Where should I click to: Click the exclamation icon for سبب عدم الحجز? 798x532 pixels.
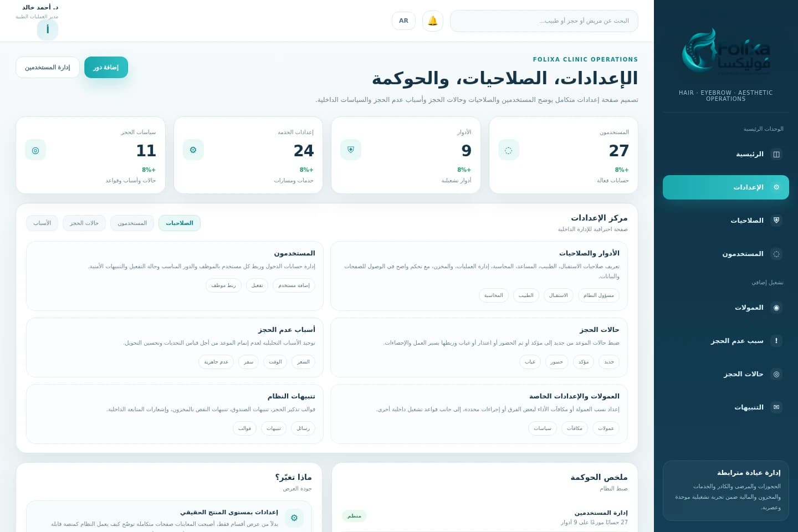pos(776,341)
